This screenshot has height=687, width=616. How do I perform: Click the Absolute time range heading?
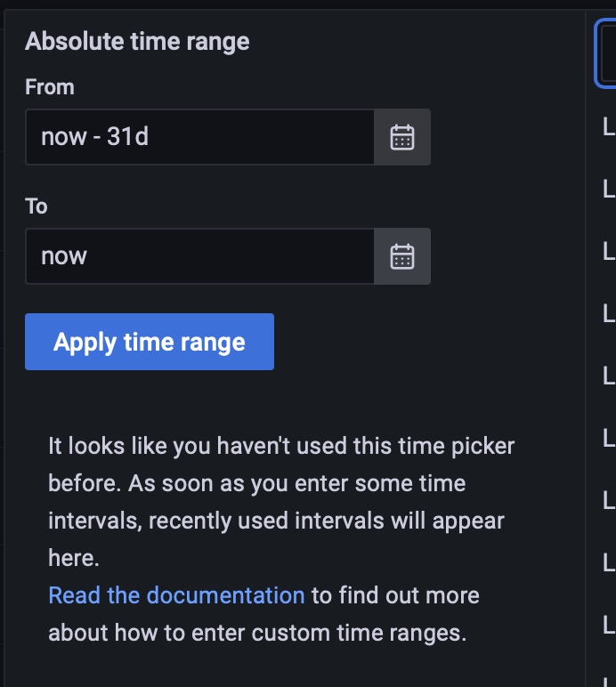(x=137, y=42)
